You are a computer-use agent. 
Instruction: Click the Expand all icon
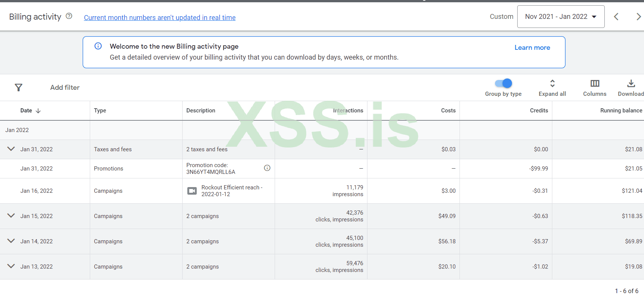(552, 84)
